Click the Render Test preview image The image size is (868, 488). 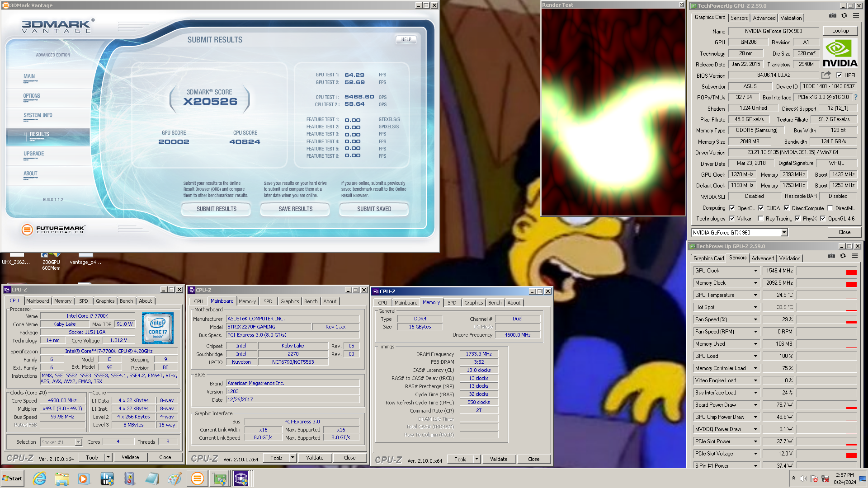click(613, 112)
